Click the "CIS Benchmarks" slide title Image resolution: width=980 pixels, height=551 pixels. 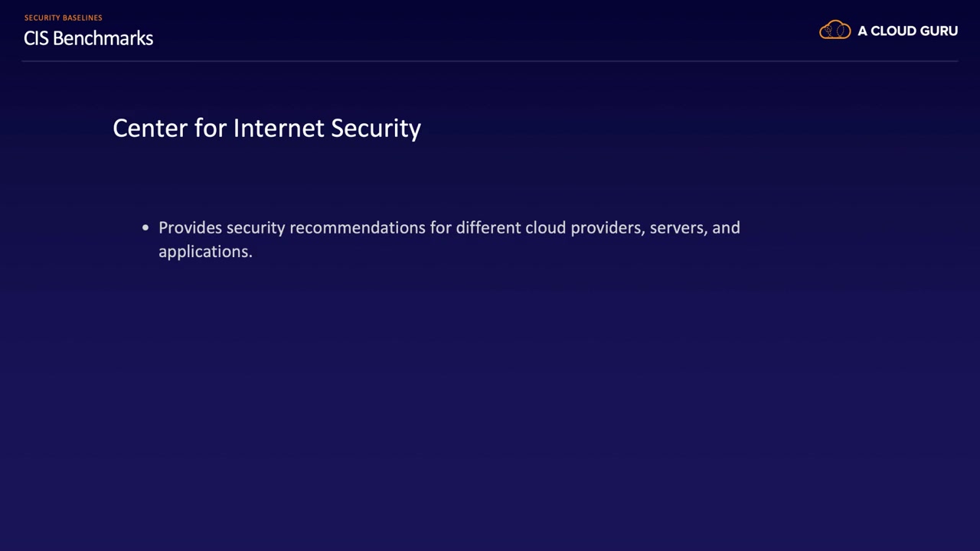[88, 38]
